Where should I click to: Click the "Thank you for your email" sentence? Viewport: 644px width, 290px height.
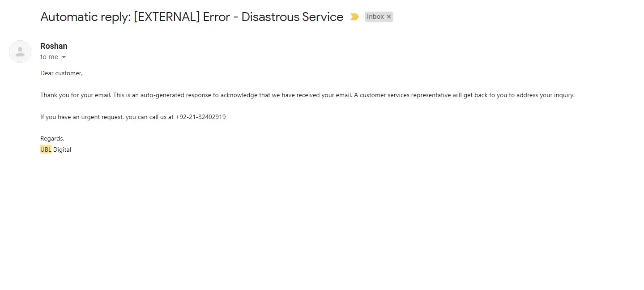[76, 95]
